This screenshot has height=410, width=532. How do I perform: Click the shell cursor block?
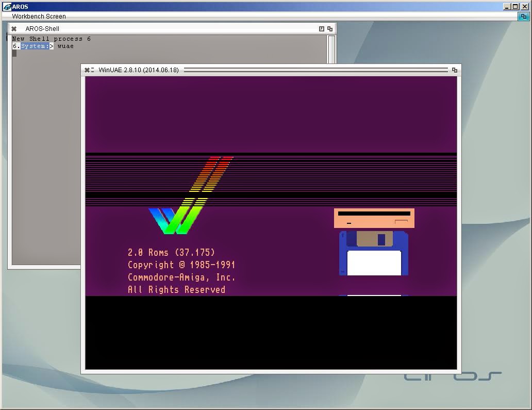tap(14, 53)
